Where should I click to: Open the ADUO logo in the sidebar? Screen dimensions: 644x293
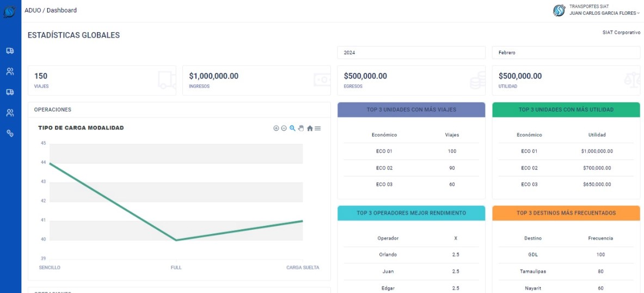[9, 11]
